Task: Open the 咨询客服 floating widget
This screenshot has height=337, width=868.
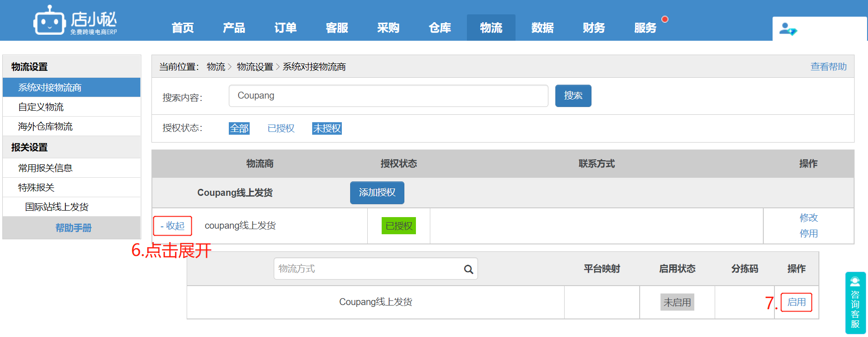Action: click(855, 303)
